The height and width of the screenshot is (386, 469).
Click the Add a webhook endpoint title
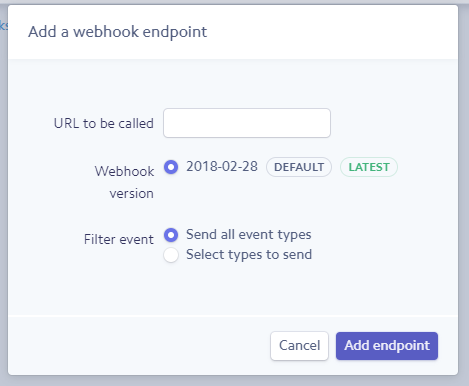click(117, 32)
